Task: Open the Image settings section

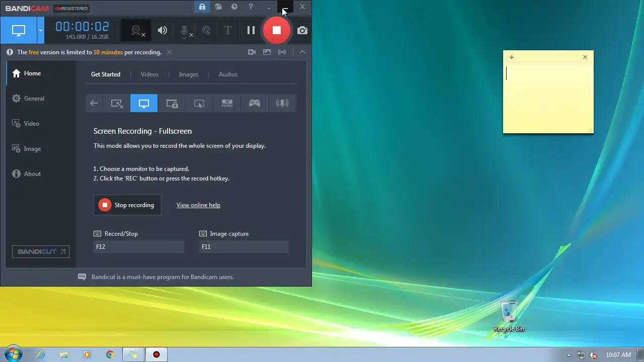Action: (40, 149)
